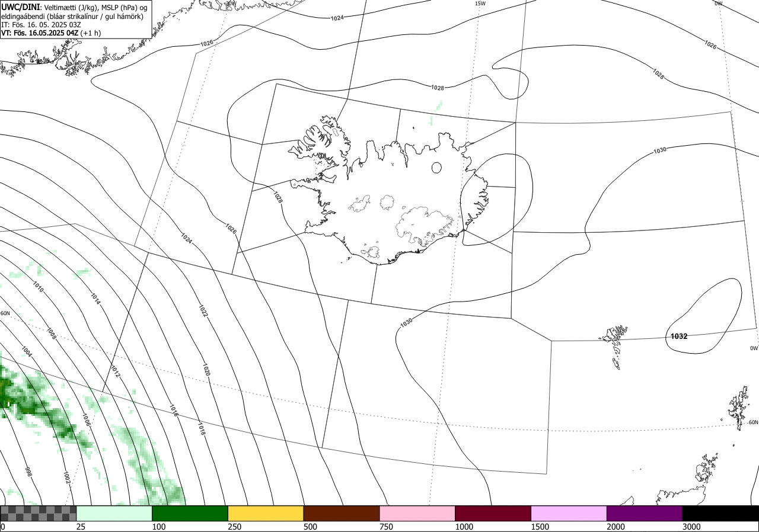Select the '1004' isobar label
The width and height of the screenshot is (759, 532).
26,351
